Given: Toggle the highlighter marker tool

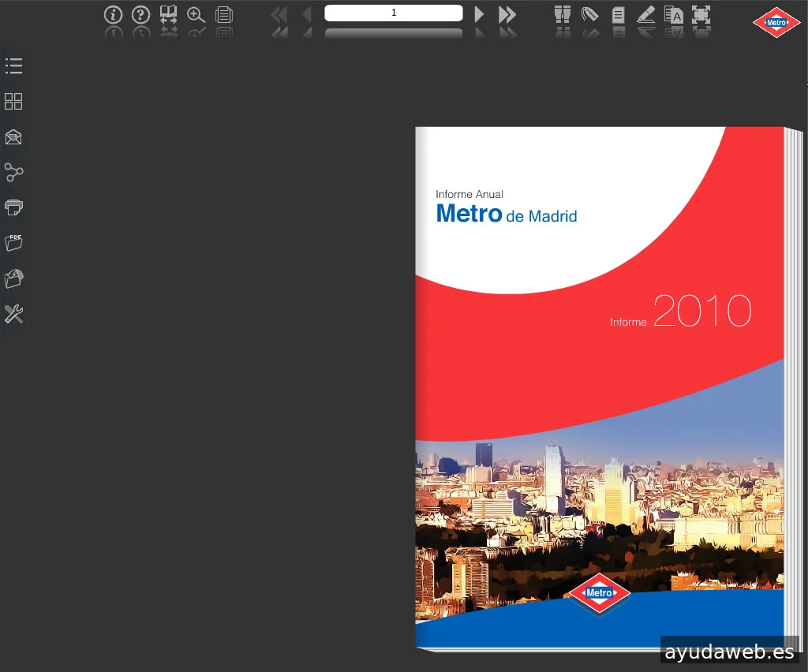Looking at the screenshot, I should click(x=645, y=14).
